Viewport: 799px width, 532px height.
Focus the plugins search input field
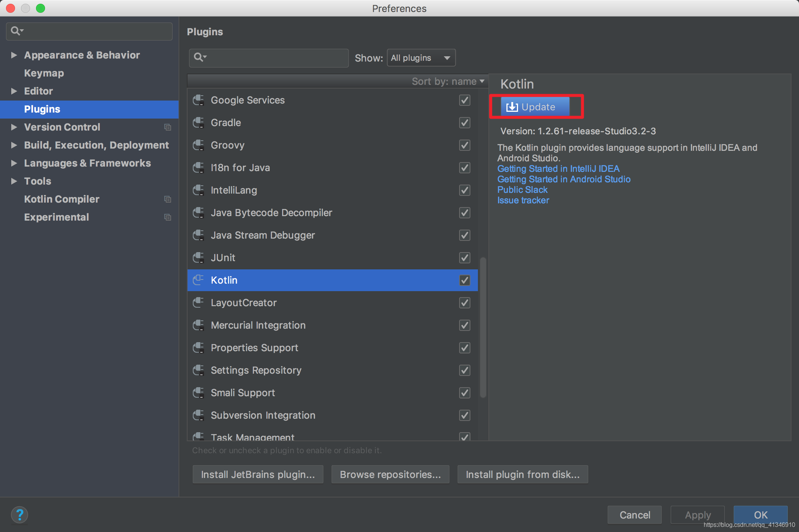point(269,58)
